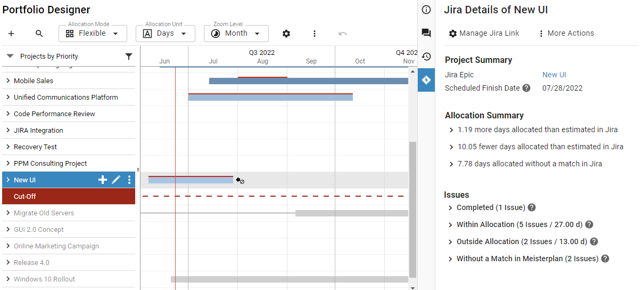Expand the GUI 2.0 Concept row
644x290 pixels.
(x=8, y=230)
